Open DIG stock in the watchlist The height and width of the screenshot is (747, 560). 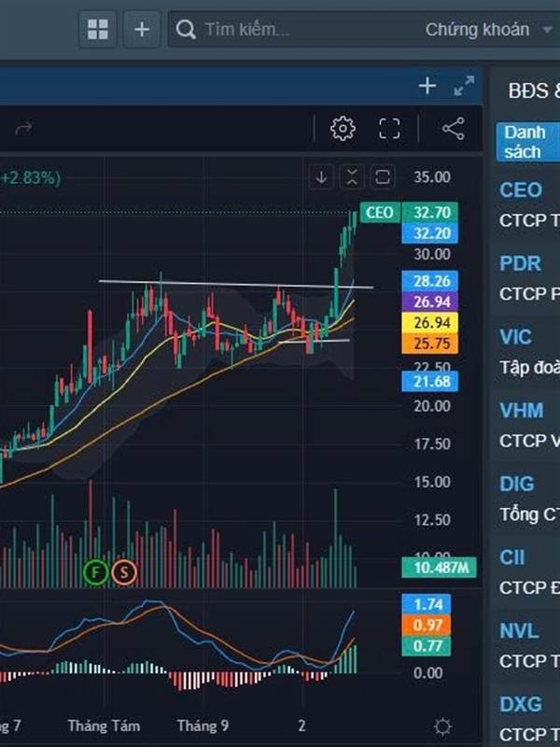[517, 484]
